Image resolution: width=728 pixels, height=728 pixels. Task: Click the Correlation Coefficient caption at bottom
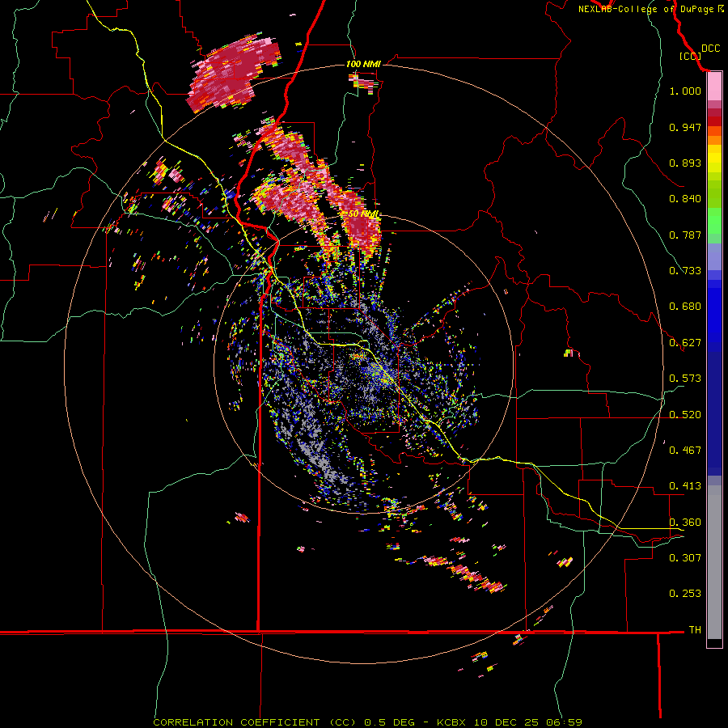click(367, 722)
